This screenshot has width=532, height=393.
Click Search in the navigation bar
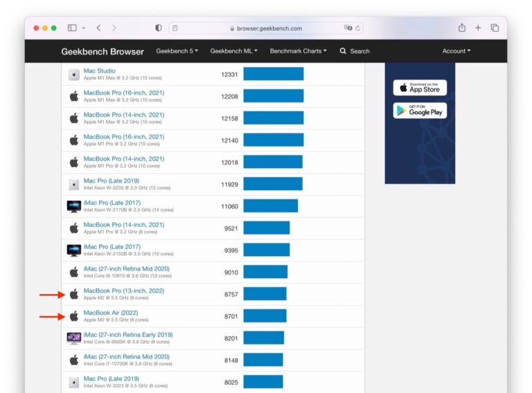[355, 51]
